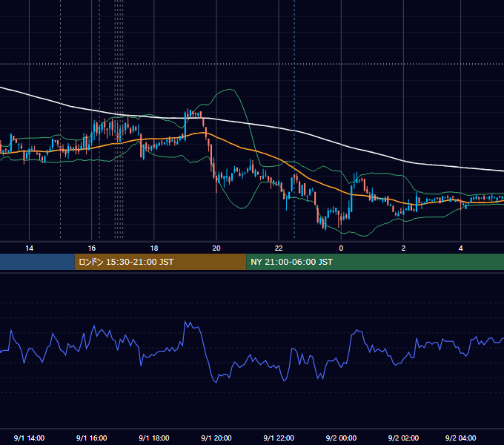Click the 9/2 04:00 time label
This screenshot has width=504, height=445.
(460, 438)
